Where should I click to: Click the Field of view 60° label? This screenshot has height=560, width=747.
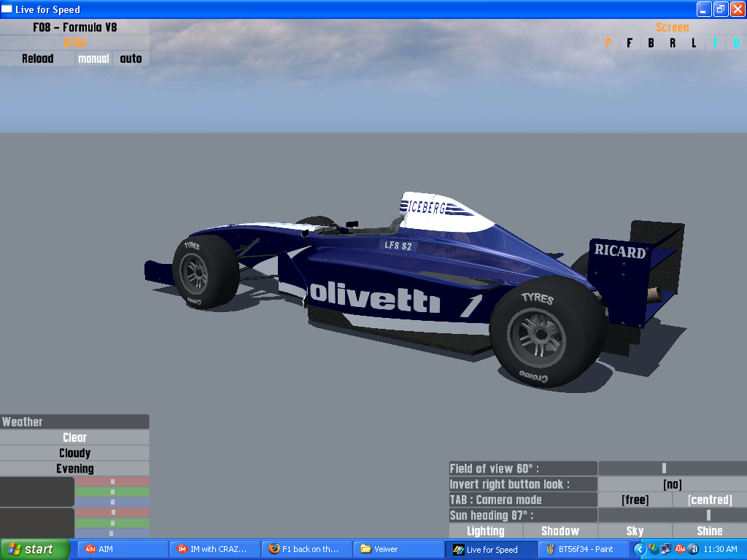[x=523, y=469]
